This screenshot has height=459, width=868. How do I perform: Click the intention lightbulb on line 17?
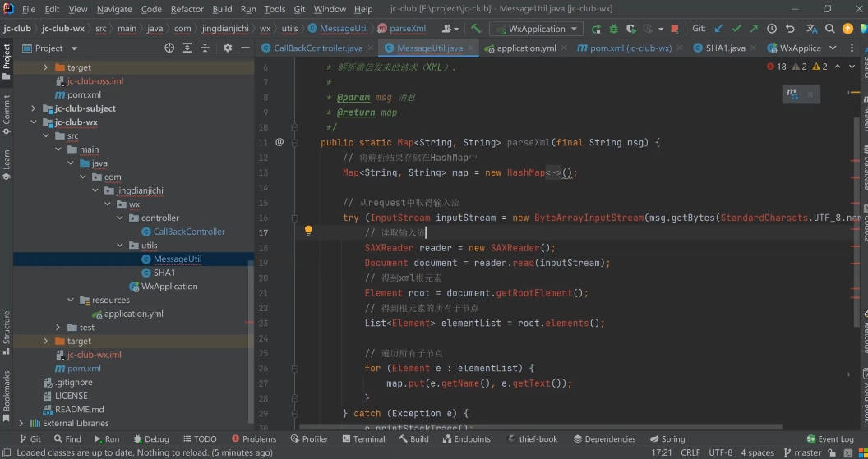pyautogui.click(x=308, y=232)
